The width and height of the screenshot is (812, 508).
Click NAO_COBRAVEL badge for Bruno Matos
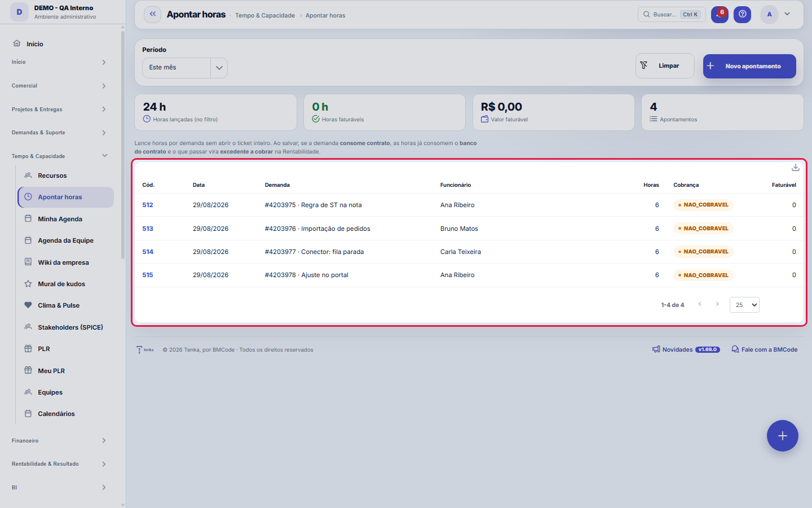point(703,229)
